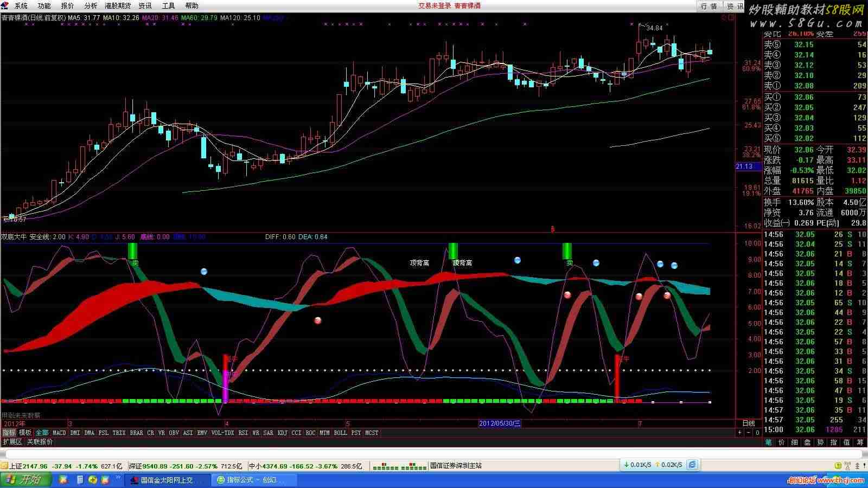This screenshot has width=868, height=488.
Task: Click the 中小 index status entry
Action: point(307,466)
